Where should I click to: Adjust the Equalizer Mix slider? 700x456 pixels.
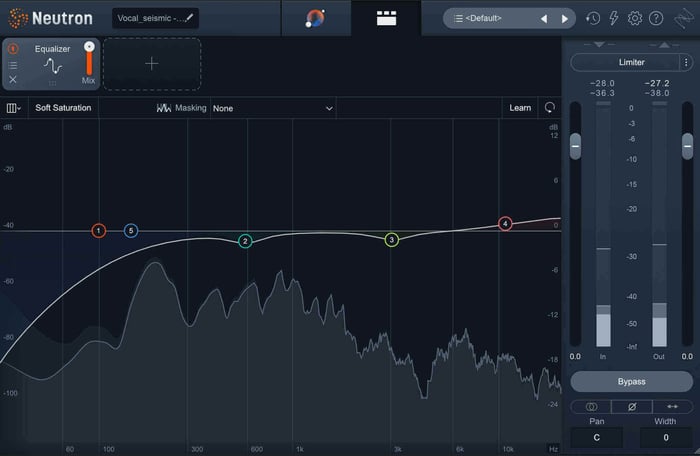tap(89, 59)
